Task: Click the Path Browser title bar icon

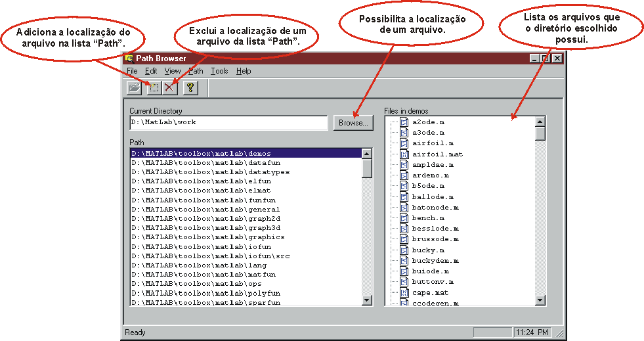Action: tap(129, 58)
